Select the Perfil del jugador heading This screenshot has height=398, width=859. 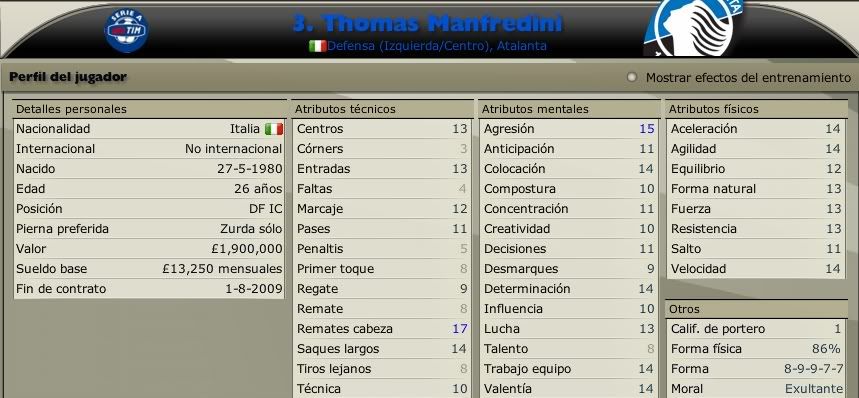pyautogui.click(x=68, y=77)
